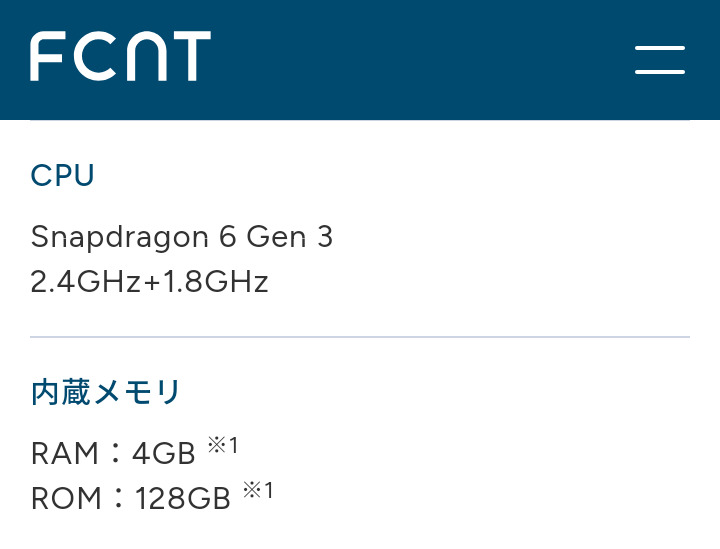The height and width of the screenshot is (549, 720).
Task: Click the 128GB ROM value
Action: click(x=183, y=498)
